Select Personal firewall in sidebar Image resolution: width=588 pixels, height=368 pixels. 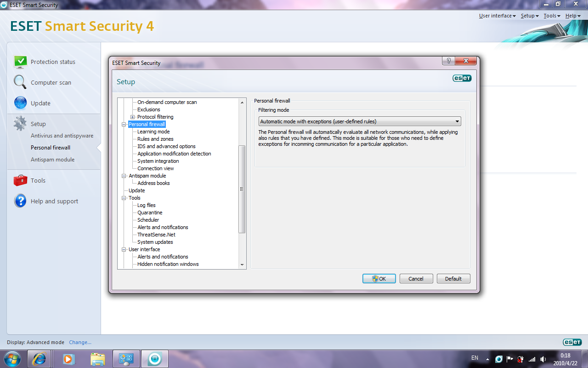(51, 148)
